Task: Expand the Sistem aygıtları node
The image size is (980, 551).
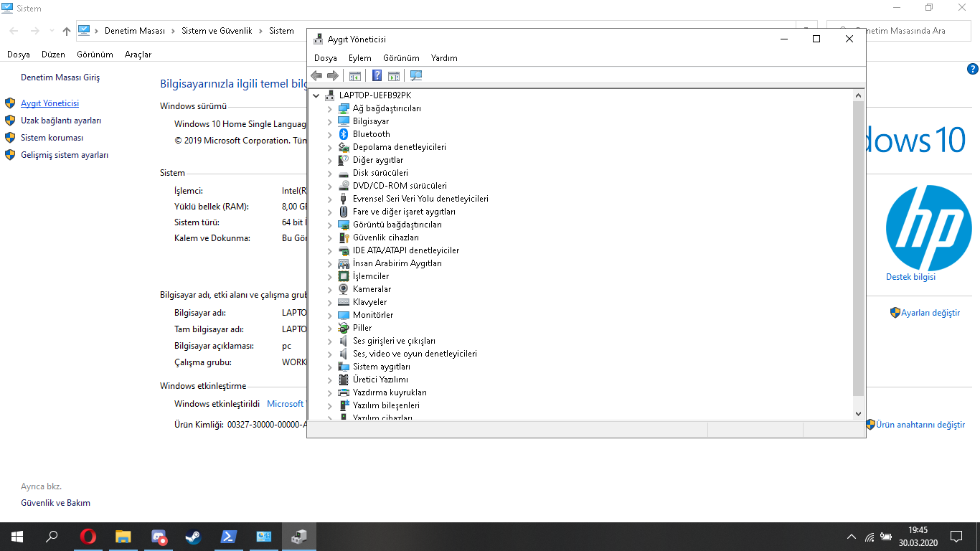Action: [x=330, y=367]
